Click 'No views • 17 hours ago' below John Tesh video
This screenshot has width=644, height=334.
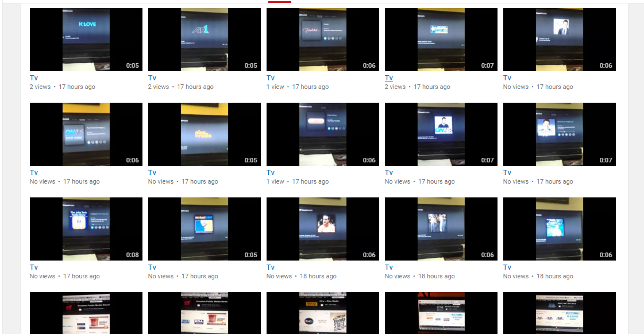(x=65, y=277)
